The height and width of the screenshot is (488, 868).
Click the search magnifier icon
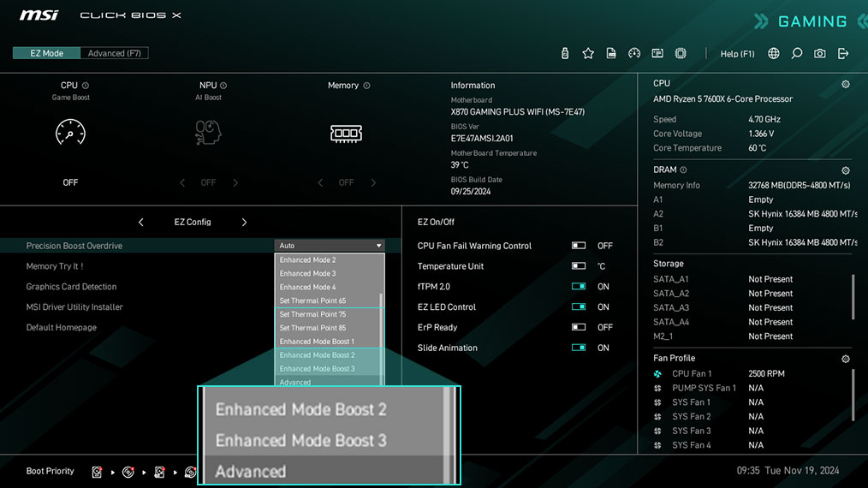click(797, 53)
